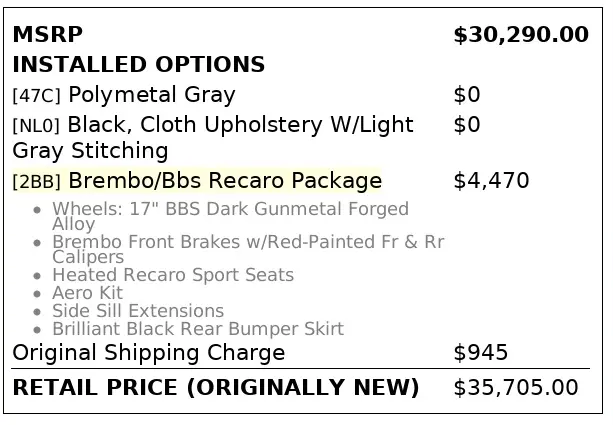Click the Original Shipping Charge label
The image size is (613, 425).
click(x=148, y=353)
